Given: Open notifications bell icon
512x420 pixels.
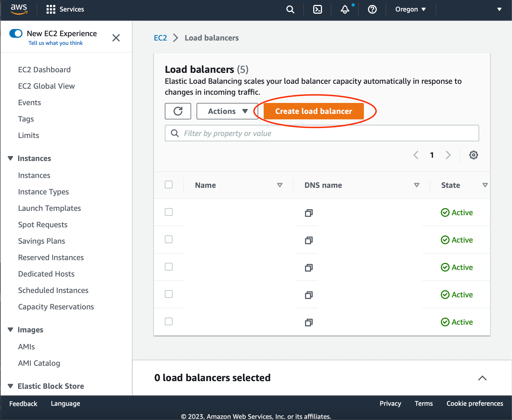Looking at the screenshot, I should [345, 10].
